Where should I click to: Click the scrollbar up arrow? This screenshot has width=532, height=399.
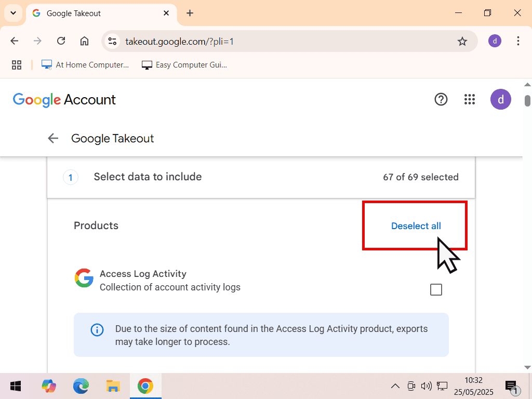(527, 85)
